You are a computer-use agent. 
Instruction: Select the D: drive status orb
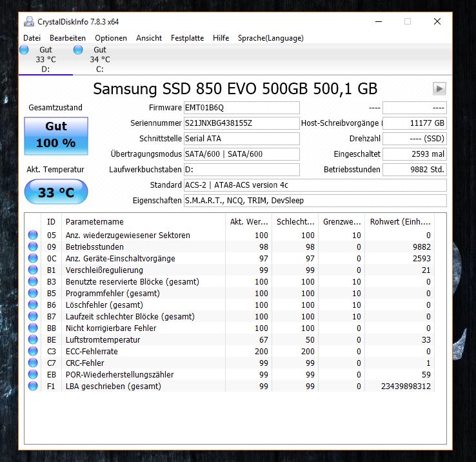tap(24, 50)
